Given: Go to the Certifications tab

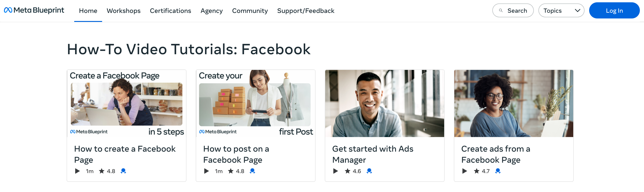Looking at the screenshot, I should pos(170,11).
